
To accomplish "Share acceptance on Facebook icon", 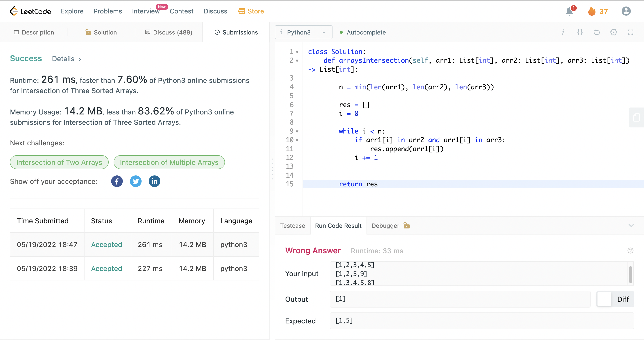I will click(x=117, y=181).
